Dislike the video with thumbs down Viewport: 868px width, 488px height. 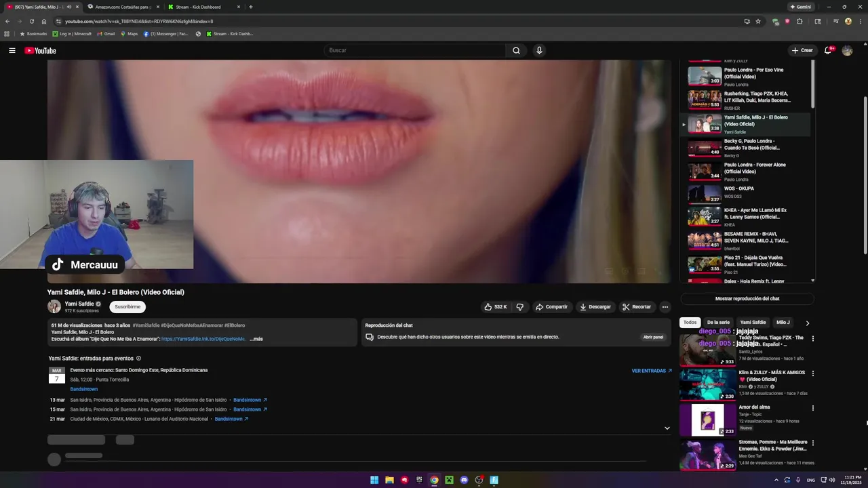(x=519, y=307)
